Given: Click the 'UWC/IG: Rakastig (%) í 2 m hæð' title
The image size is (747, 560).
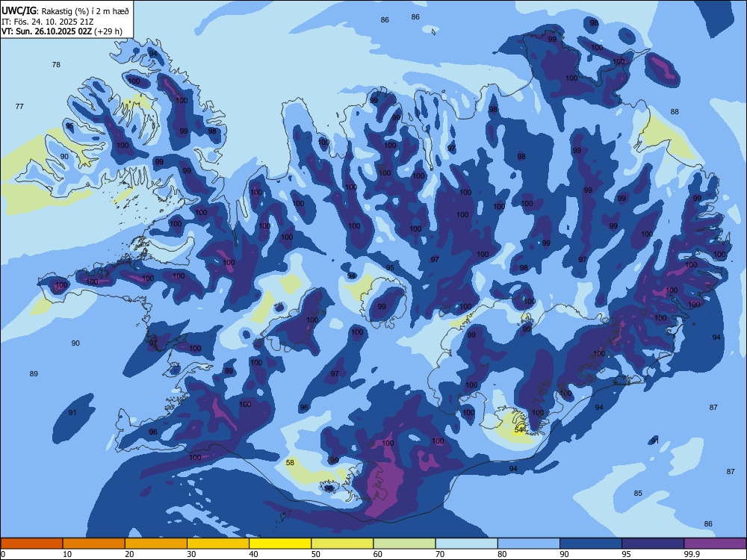Looking at the screenshot, I should tap(65, 10).
